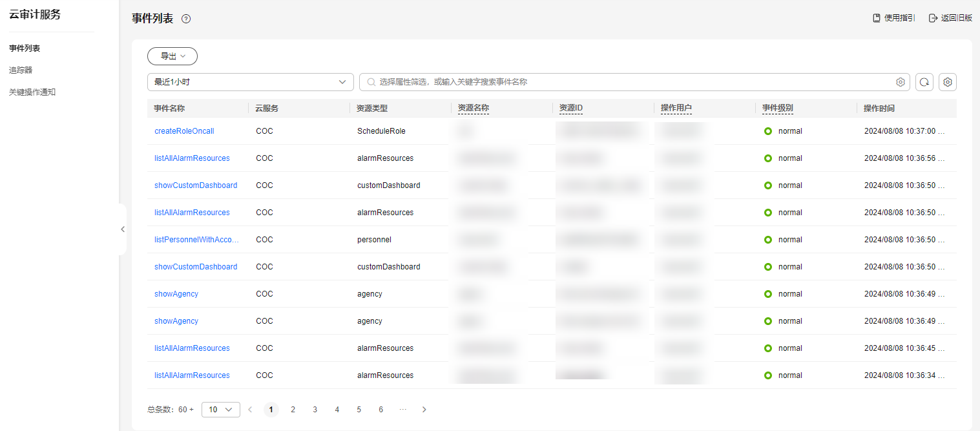Open 关键操作通知 in the sidebar

tap(32, 92)
